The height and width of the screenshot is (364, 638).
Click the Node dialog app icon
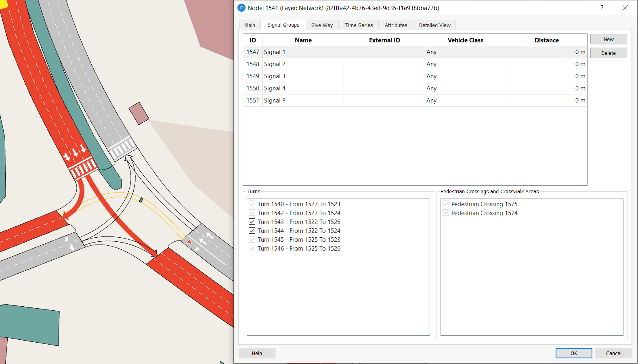click(241, 8)
